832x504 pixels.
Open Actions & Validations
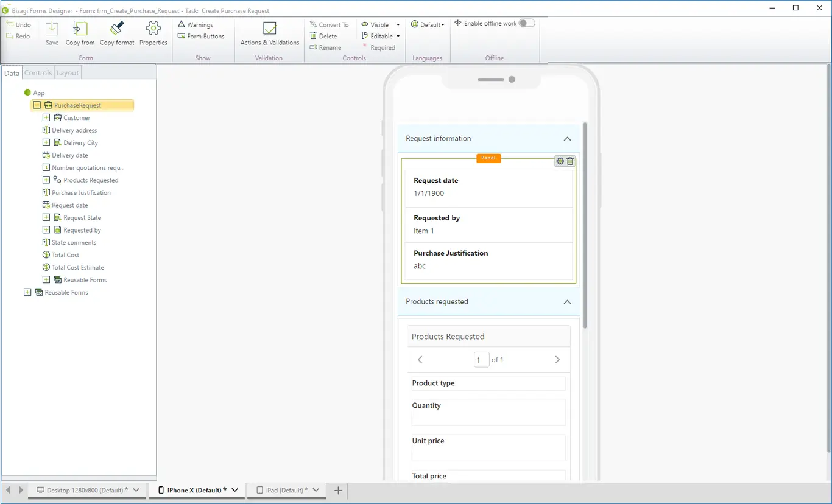coord(270,29)
